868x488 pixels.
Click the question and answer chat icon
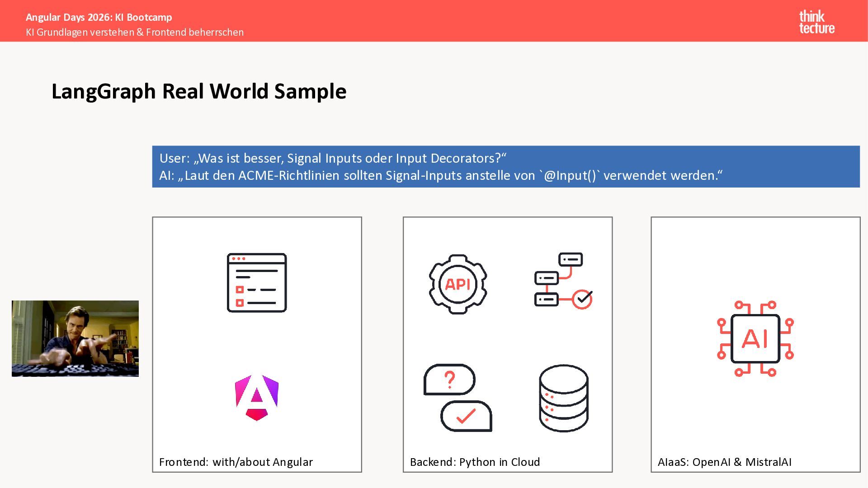[458, 398]
